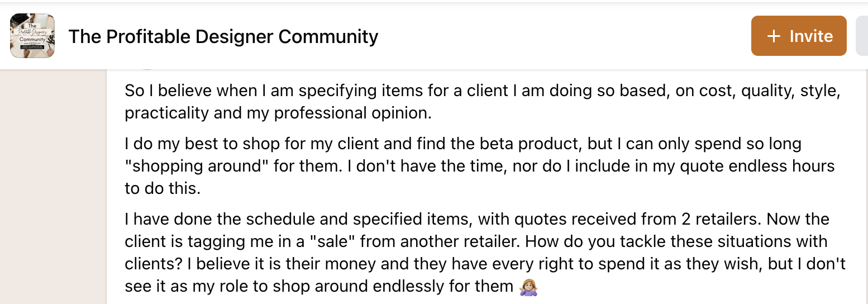868x304 pixels.
Task: Click the plus icon inside Invite
Action: click(x=774, y=36)
